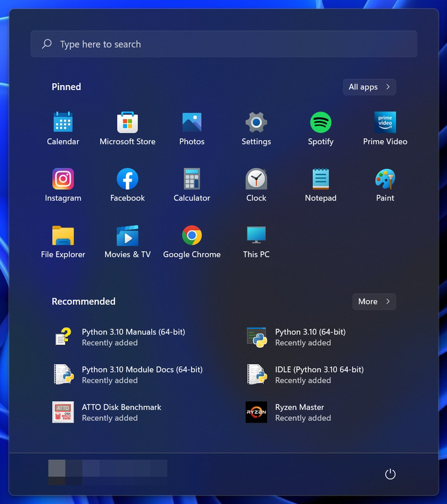
Task: Open the Calculator
Action: (x=192, y=185)
